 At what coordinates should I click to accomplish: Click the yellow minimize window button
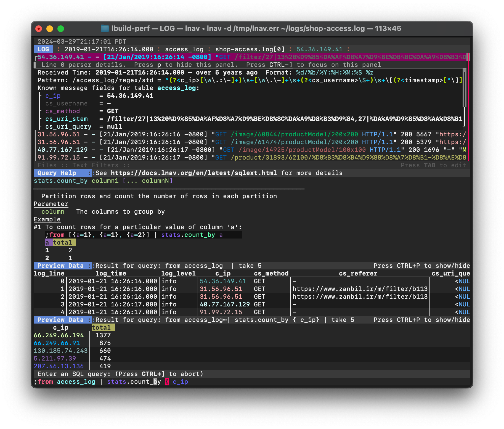click(x=50, y=29)
